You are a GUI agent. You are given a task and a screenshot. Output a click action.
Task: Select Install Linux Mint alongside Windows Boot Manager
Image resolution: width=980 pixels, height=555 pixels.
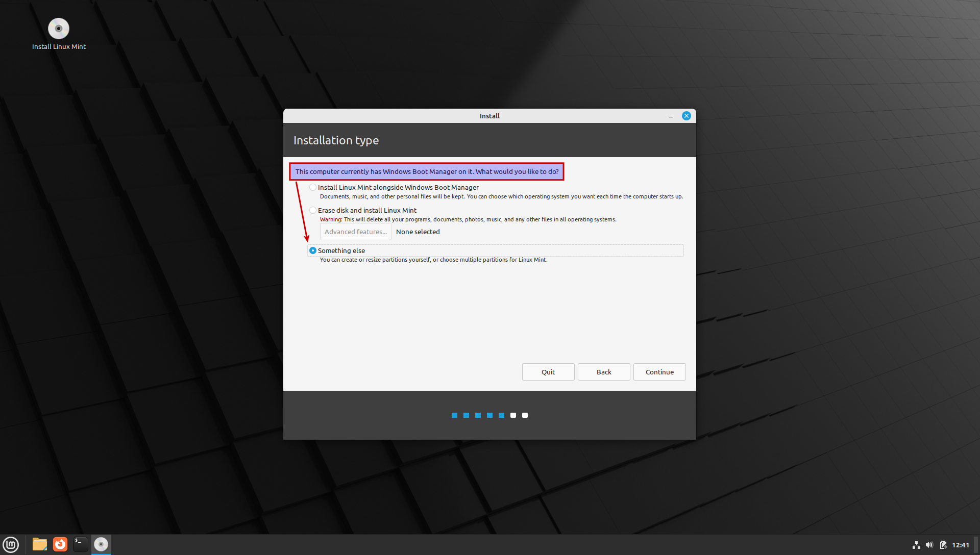point(394,187)
